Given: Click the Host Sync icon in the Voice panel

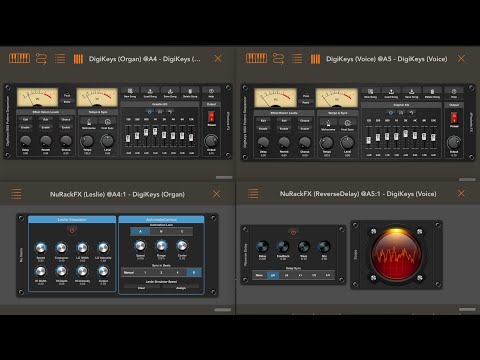Looking at the screenshot, I should [347, 124].
